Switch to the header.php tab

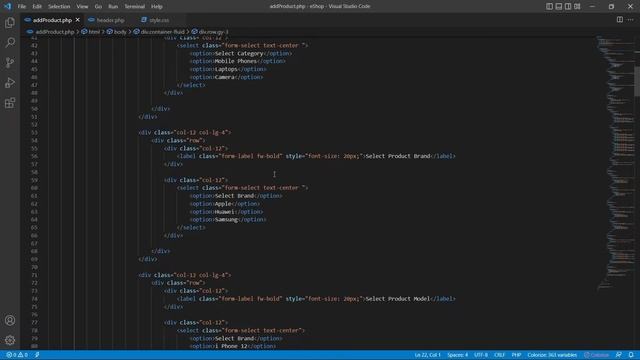point(110,20)
